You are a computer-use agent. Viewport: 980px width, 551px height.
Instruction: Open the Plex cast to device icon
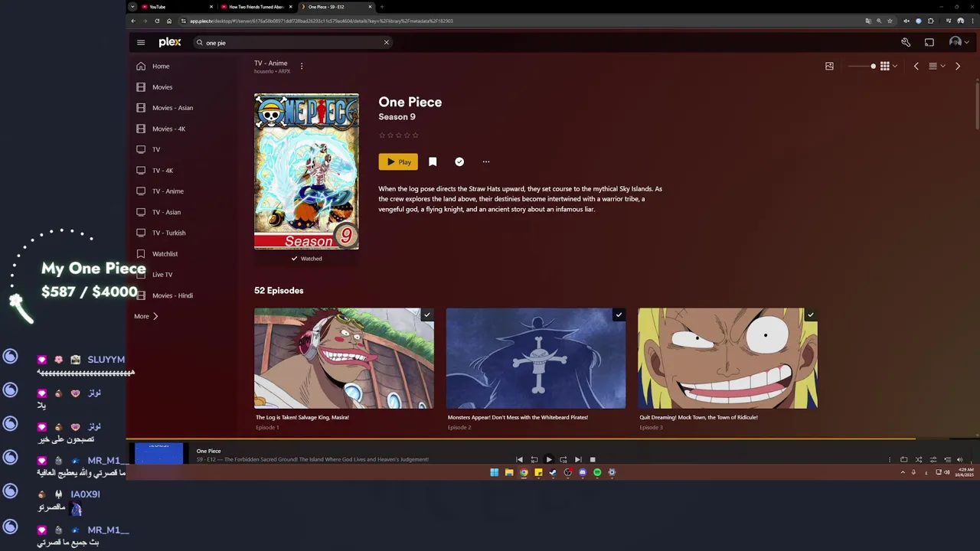929,43
